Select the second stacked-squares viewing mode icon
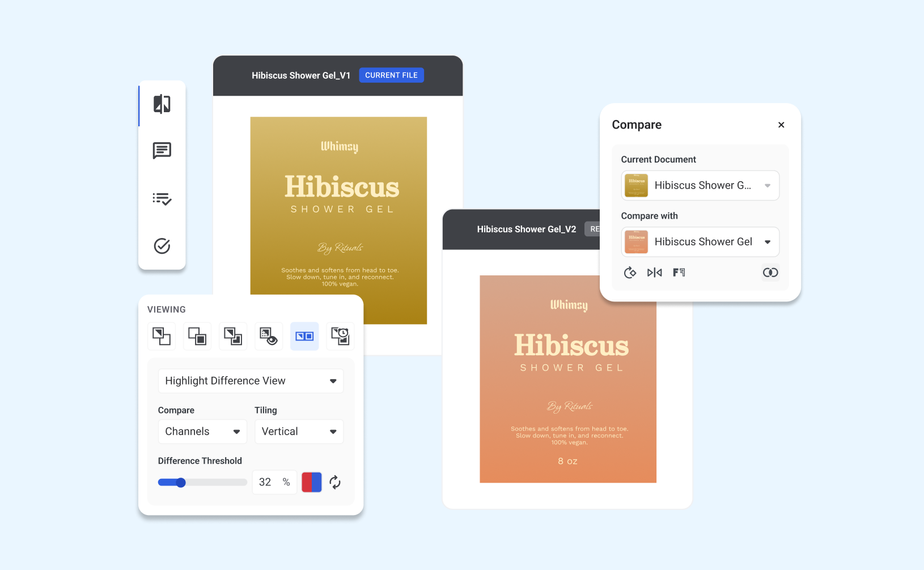The width and height of the screenshot is (924, 570). [197, 337]
